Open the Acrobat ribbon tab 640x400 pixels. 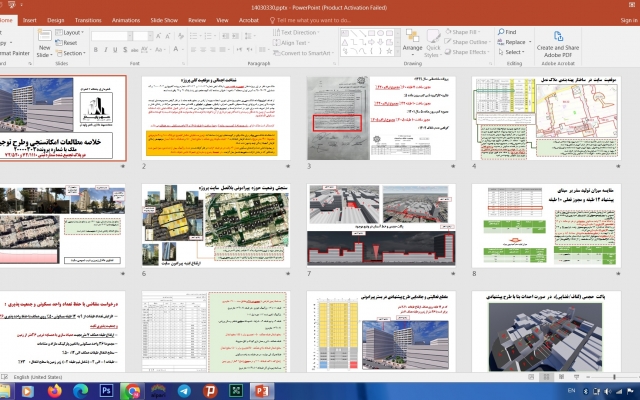(x=249, y=20)
